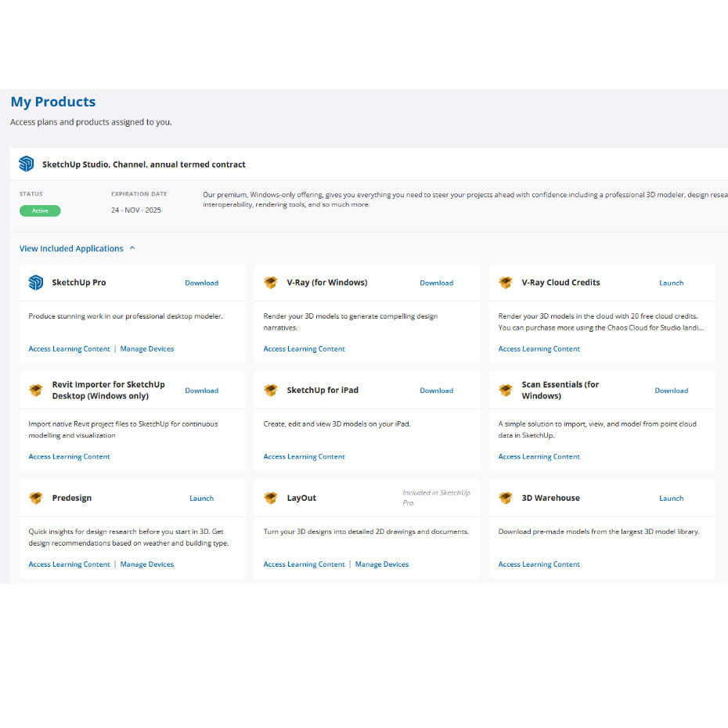Click the SketchUp Studio plan logo icon
728x728 pixels.
click(x=27, y=164)
